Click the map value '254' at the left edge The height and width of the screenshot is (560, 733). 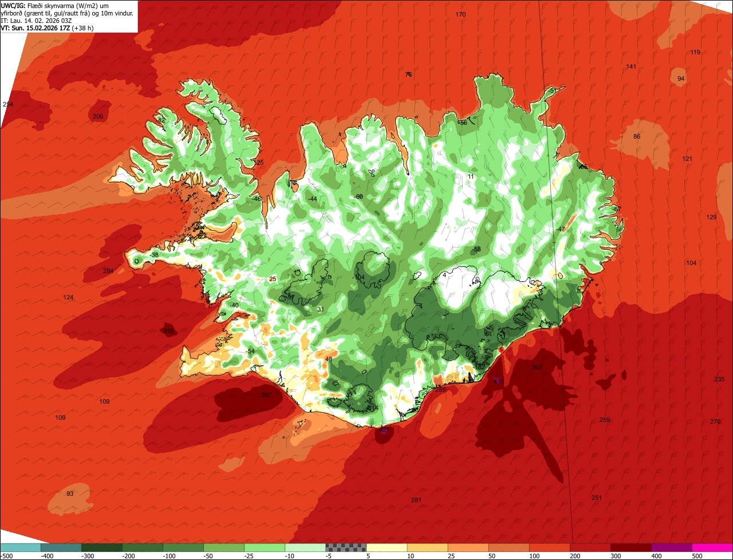(8, 104)
